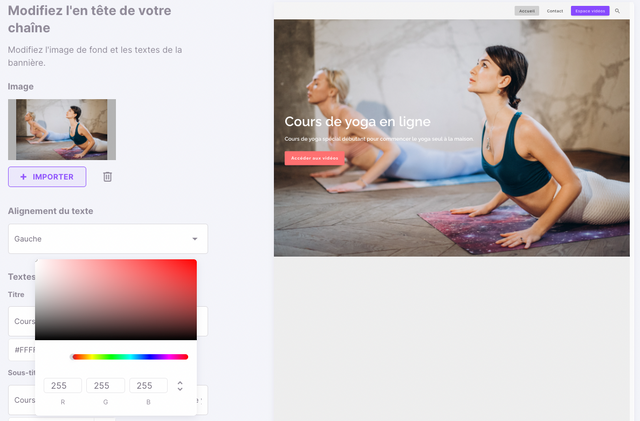Focus the G value input field

click(105, 385)
